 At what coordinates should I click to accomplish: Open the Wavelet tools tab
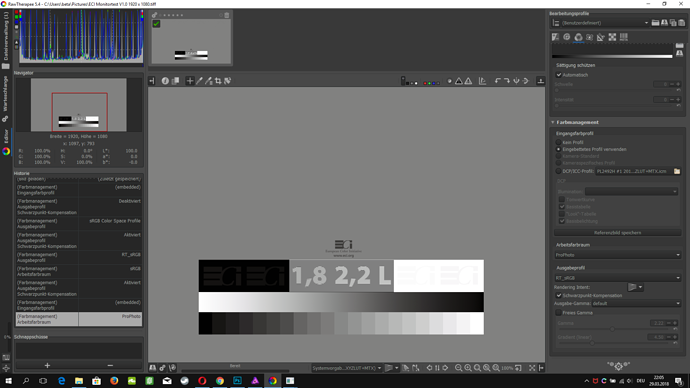tap(590, 37)
